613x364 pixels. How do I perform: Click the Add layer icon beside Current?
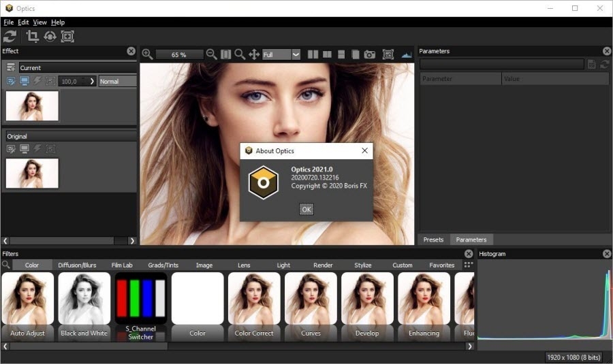(11, 67)
